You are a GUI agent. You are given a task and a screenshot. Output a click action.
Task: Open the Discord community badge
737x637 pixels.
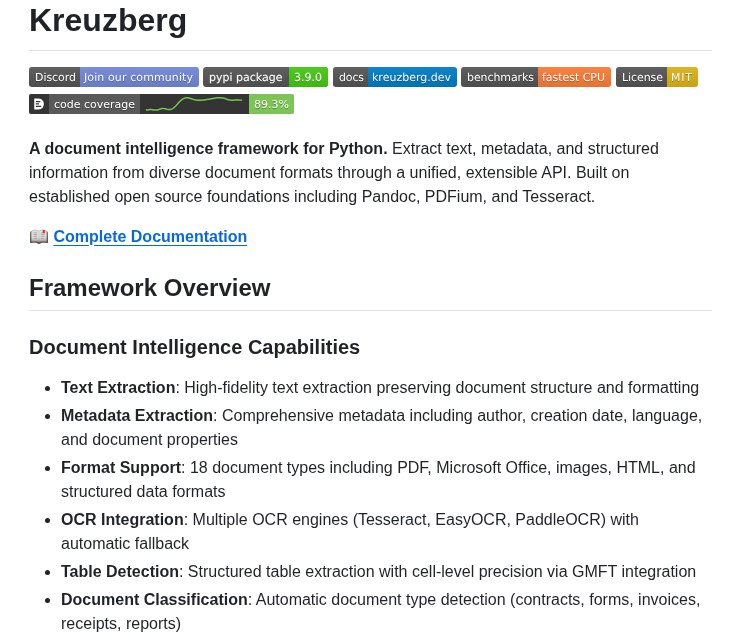pos(114,77)
